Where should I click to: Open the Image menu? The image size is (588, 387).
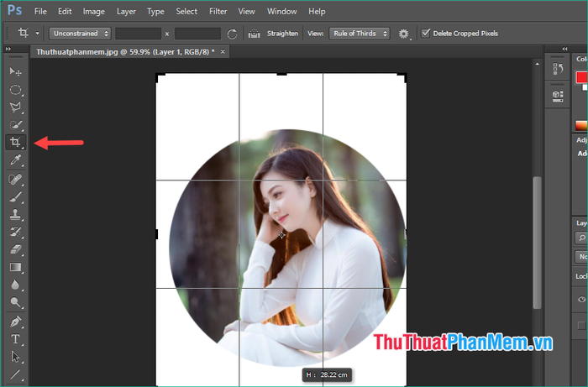[x=94, y=12]
